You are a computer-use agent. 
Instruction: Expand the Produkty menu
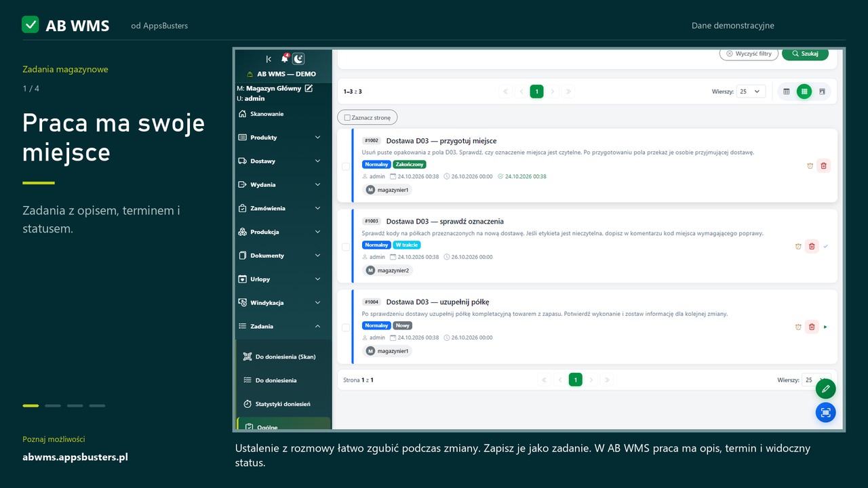[x=282, y=138]
